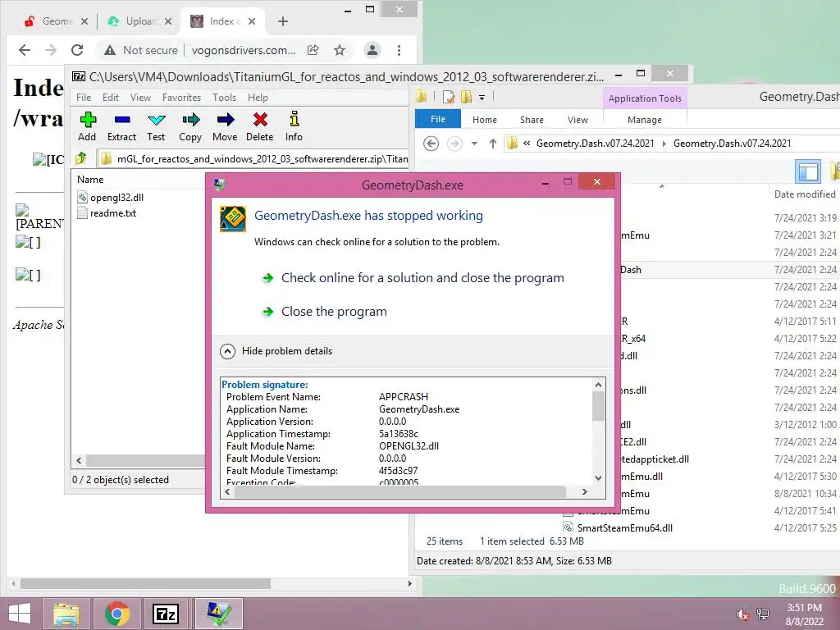
Task: Open a new Chrome tab
Action: [283, 21]
